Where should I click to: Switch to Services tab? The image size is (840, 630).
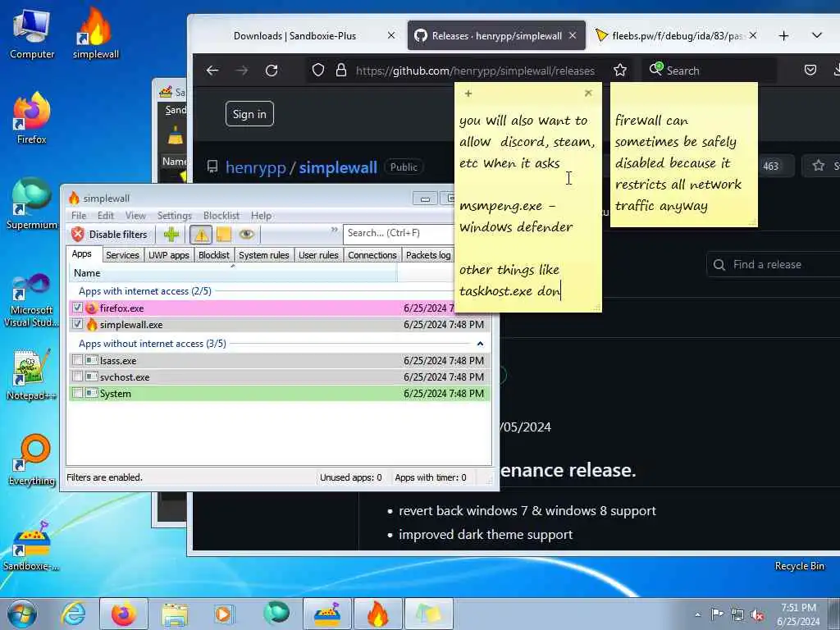tap(122, 255)
